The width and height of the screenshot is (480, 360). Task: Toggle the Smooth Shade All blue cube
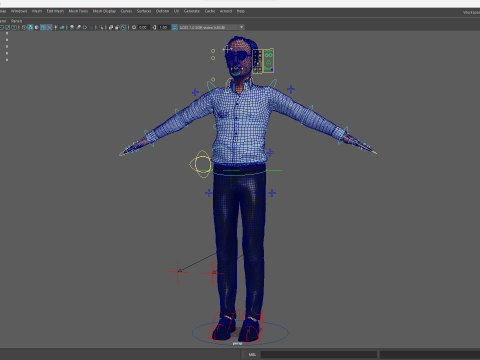[30, 27]
